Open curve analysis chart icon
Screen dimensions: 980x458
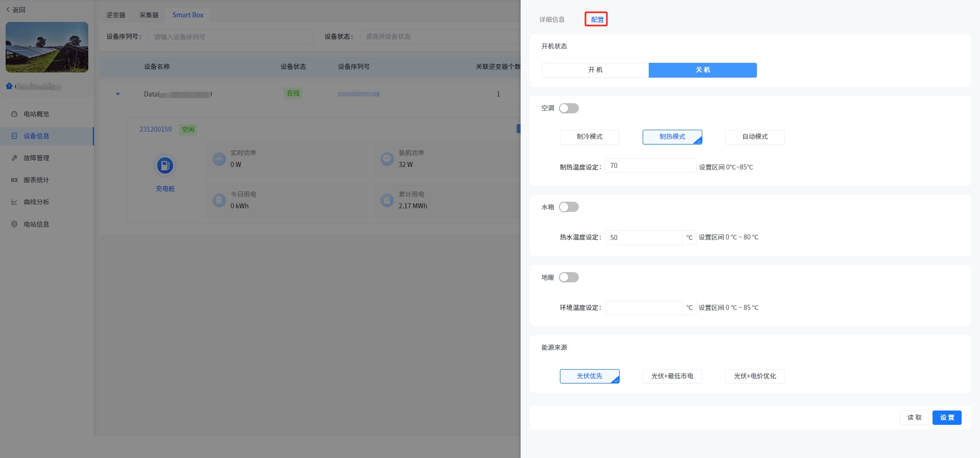tap(14, 202)
